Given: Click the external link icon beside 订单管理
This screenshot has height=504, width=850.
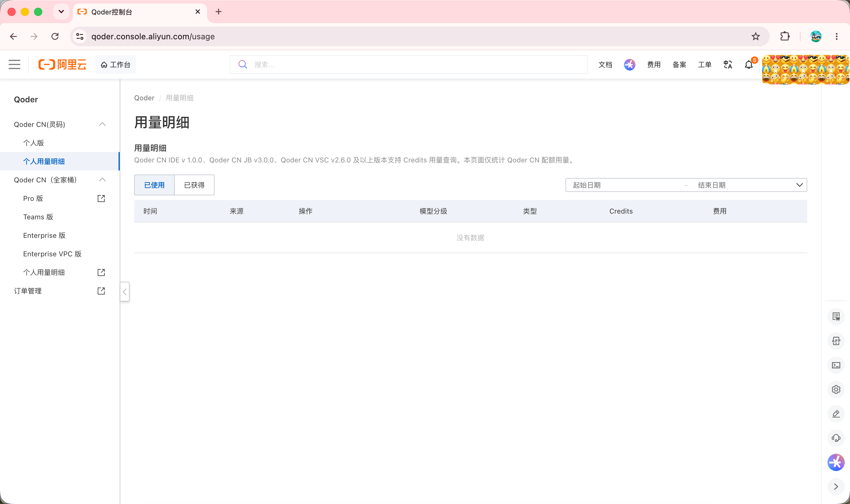Looking at the screenshot, I should 101,291.
